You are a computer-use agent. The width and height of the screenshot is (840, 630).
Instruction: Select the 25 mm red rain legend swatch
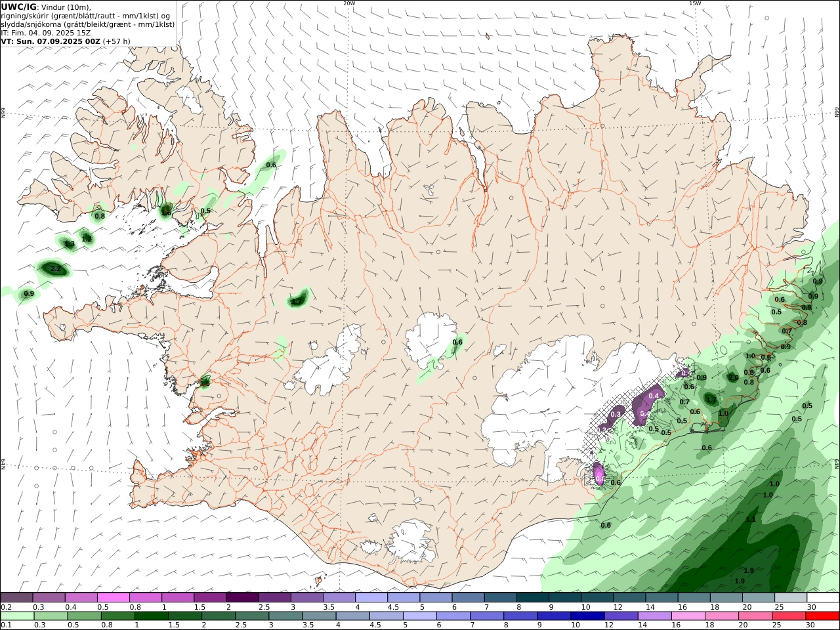[x=788, y=616]
